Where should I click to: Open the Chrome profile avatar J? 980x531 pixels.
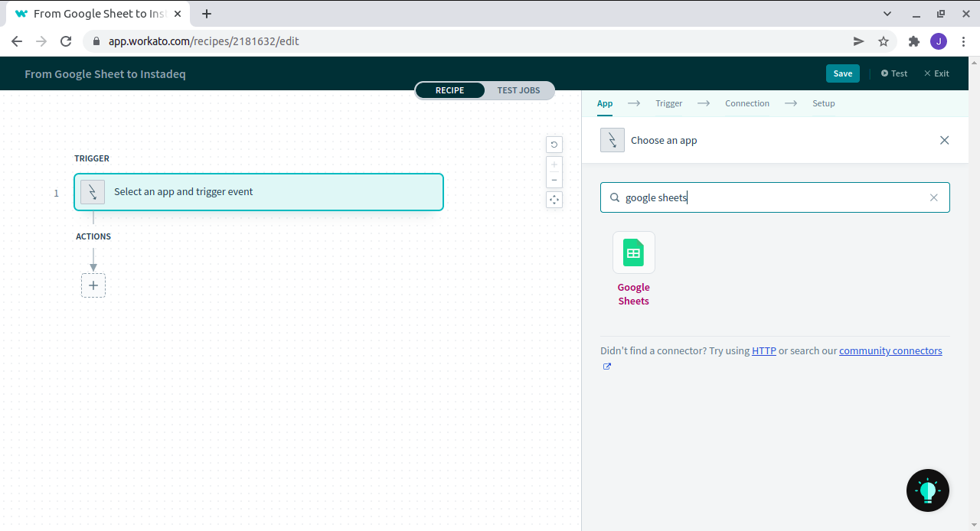coord(939,41)
